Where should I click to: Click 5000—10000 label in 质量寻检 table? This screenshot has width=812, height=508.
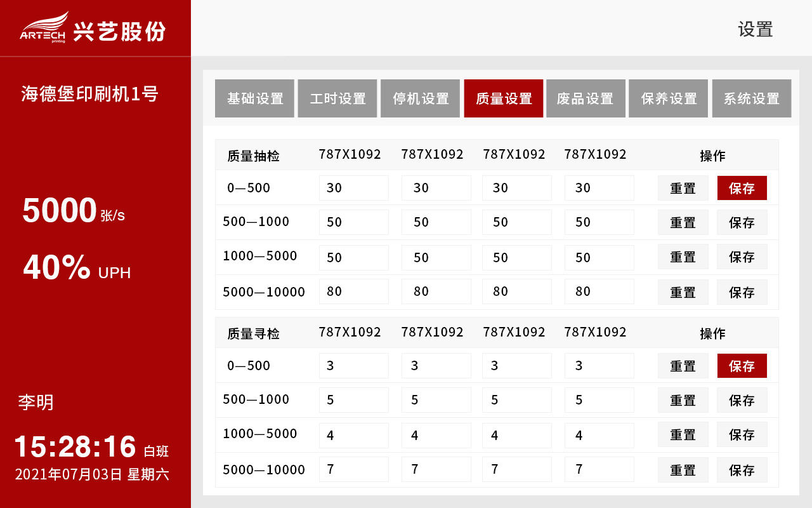pyautogui.click(x=264, y=470)
